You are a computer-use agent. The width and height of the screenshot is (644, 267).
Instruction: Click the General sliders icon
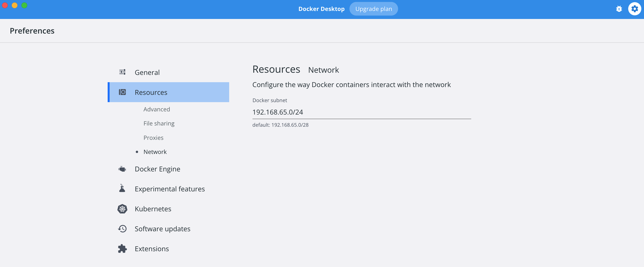click(x=122, y=72)
